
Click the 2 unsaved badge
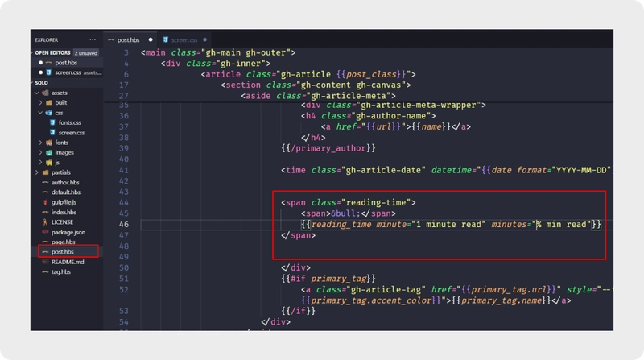[x=86, y=53]
